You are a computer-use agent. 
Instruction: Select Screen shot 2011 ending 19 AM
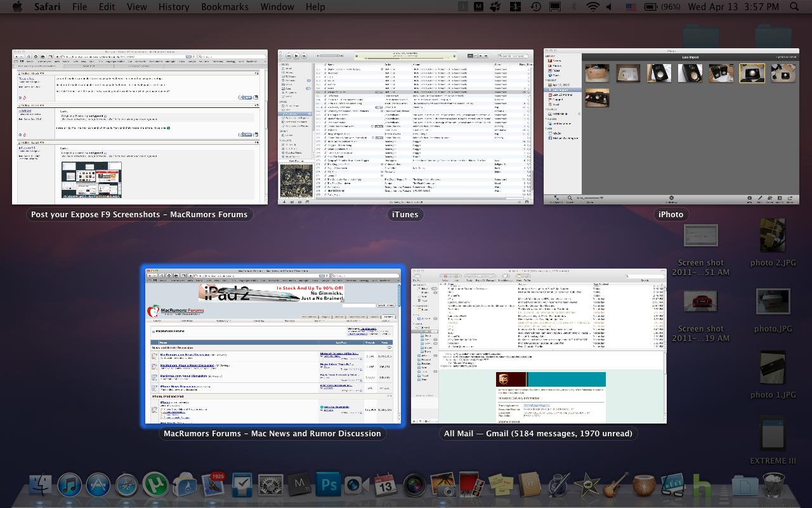[x=700, y=302]
